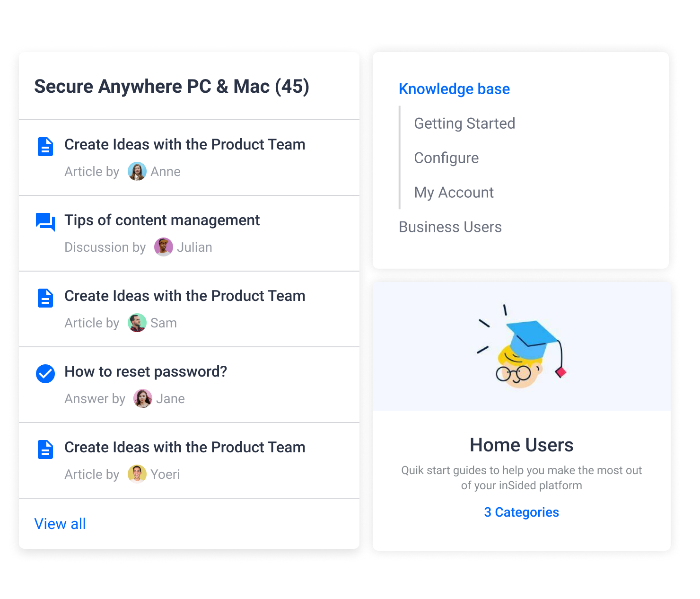Open Tips of content management discussion
The height and width of the screenshot is (599, 700).
point(162,220)
